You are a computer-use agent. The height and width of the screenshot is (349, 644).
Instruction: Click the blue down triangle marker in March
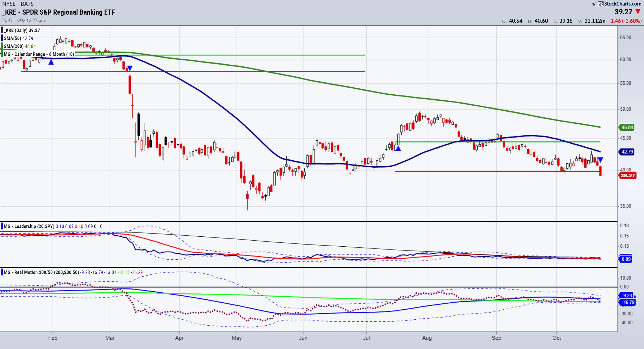(x=130, y=68)
